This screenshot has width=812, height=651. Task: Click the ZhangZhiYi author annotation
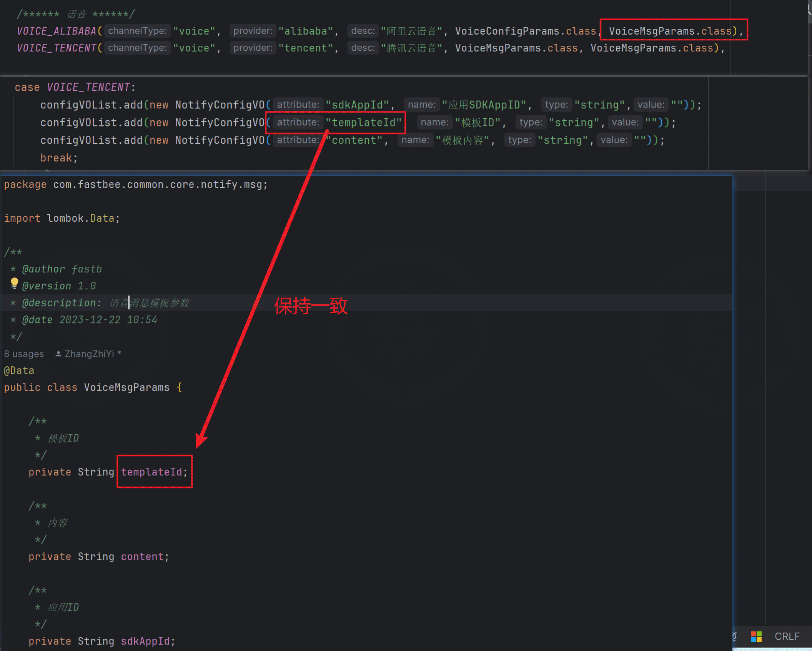click(x=89, y=354)
